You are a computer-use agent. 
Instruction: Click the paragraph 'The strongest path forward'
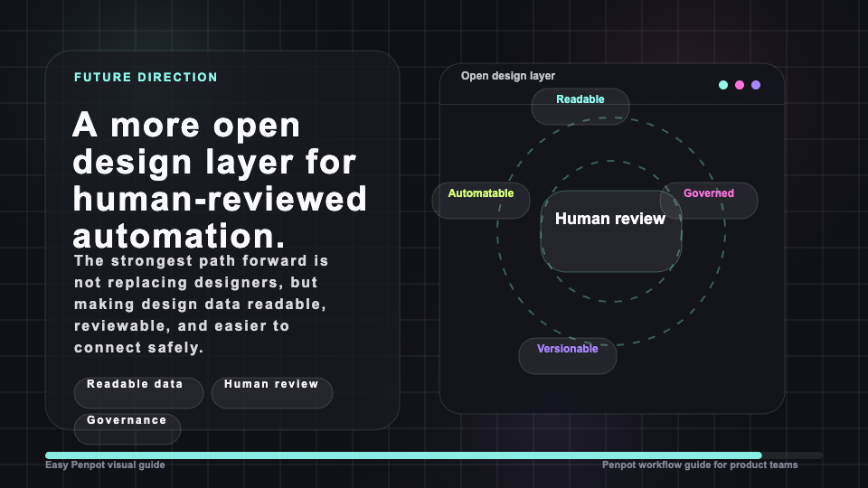pyautogui.click(x=202, y=305)
